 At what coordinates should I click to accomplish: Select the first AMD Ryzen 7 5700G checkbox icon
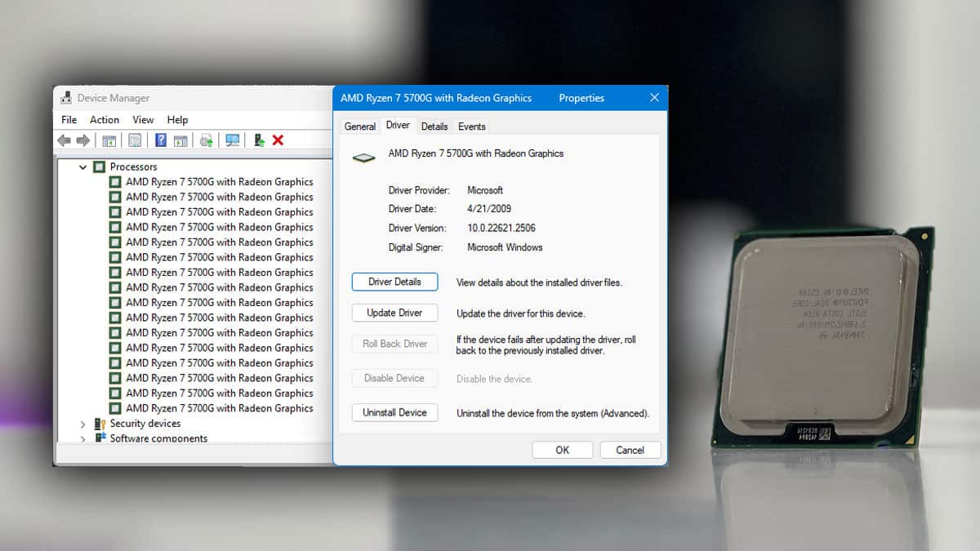[114, 181]
